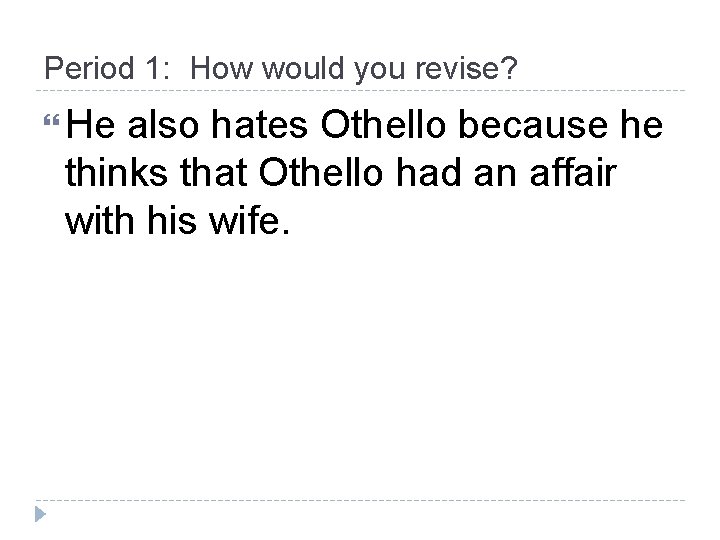Click the word "wife" on the last line

[x=238, y=221]
